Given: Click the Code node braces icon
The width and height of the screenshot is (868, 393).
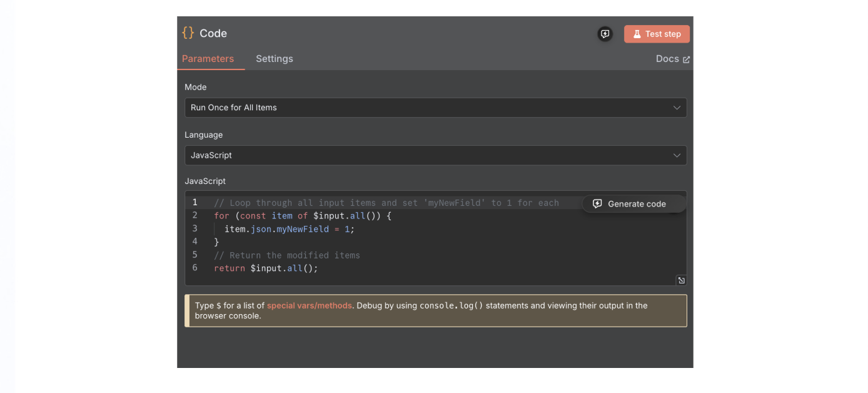Looking at the screenshot, I should pos(188,33).
